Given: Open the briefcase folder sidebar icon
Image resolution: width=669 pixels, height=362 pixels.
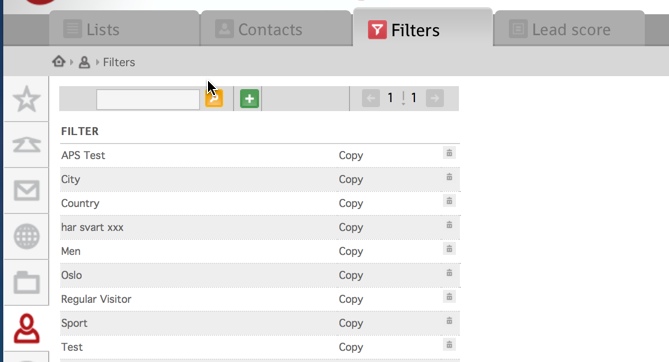Looking at the screenshot, I should click(x=26, y=283).
